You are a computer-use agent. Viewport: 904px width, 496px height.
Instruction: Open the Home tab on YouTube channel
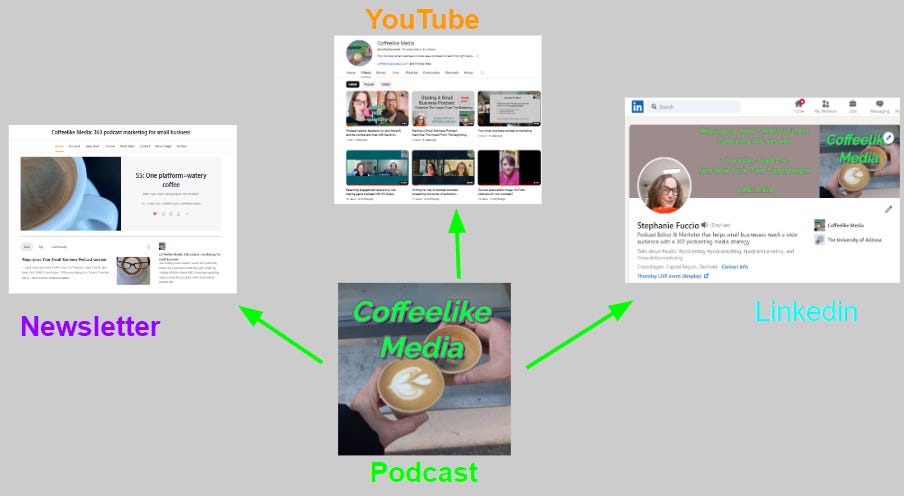pos(351,73)
